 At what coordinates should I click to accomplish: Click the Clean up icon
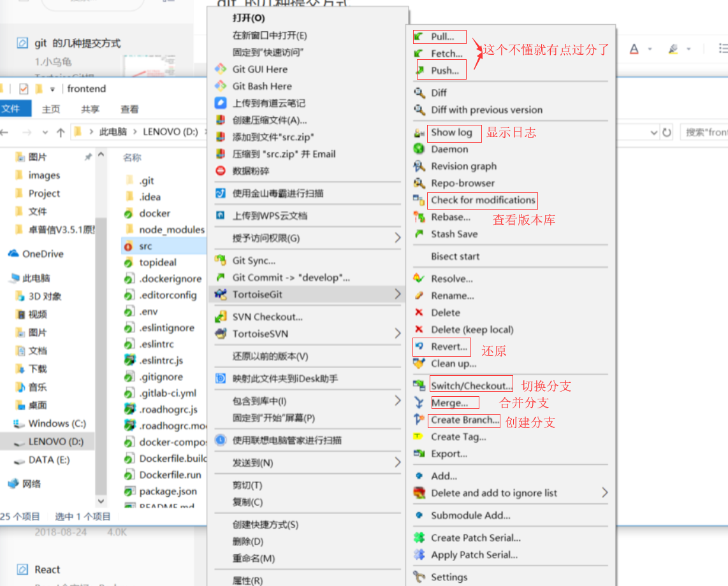419,363
